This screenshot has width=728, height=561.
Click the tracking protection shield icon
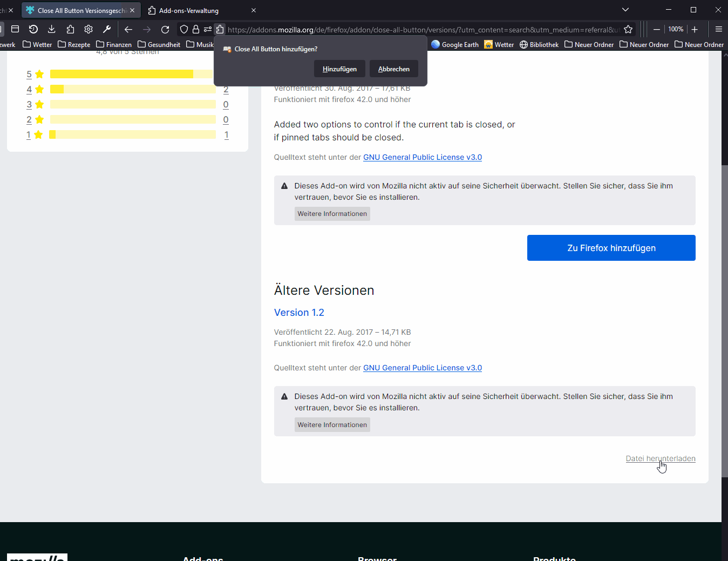(184, 30)
